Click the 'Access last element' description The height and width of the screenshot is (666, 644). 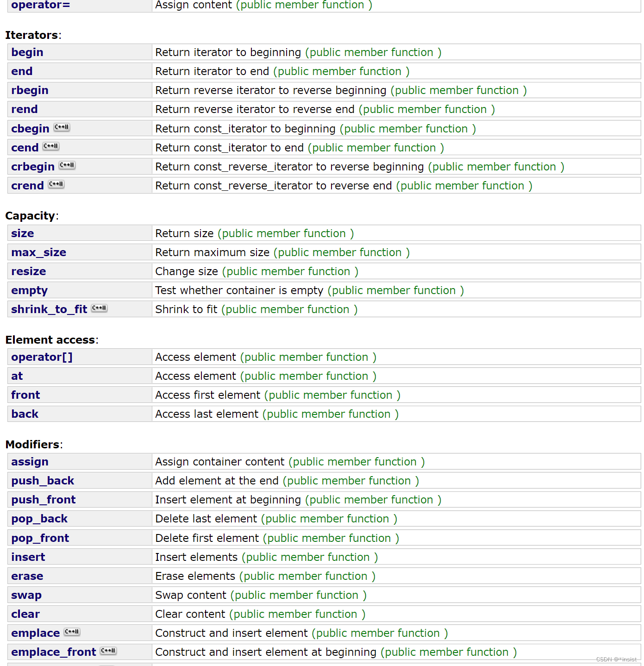(207, 414)
